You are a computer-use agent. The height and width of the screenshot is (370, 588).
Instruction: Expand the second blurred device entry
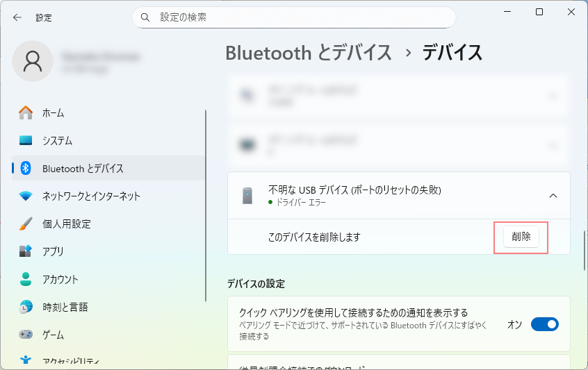[553, 145]
